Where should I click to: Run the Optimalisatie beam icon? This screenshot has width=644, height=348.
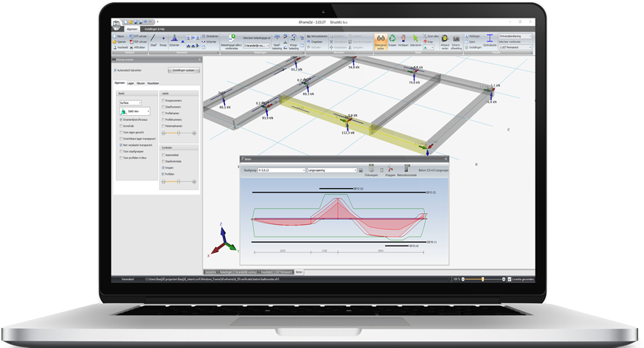(x=490, y=40)
